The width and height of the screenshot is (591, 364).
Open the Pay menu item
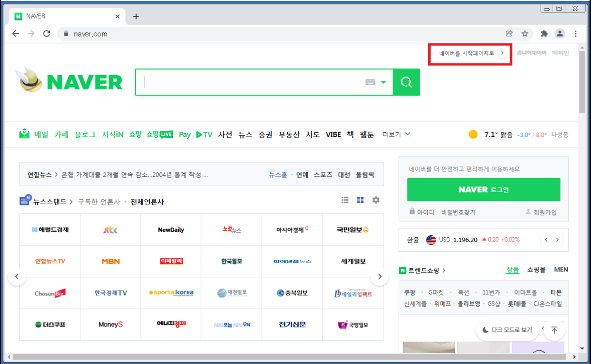click(x=185, y=135)
